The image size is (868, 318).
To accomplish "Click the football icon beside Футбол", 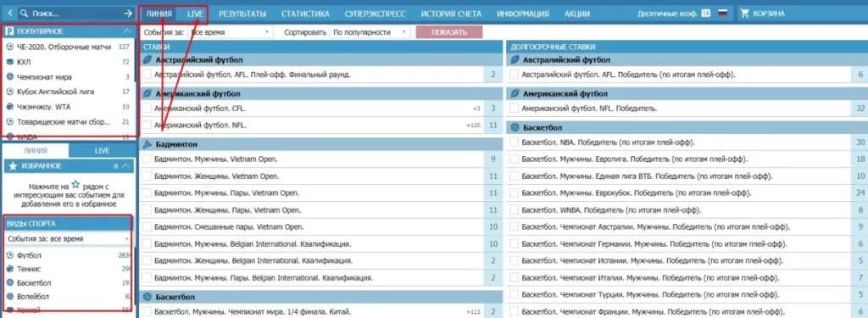I will coord(10,255).
